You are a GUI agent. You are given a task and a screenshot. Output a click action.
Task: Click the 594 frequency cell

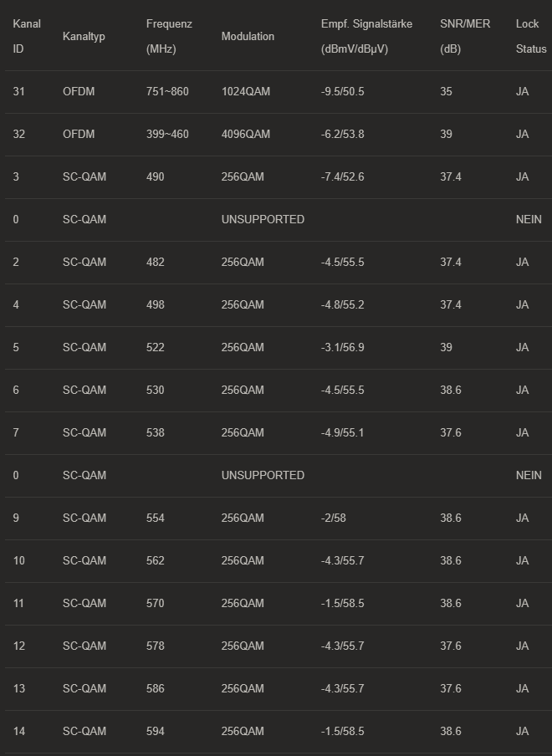pos(156,732)
